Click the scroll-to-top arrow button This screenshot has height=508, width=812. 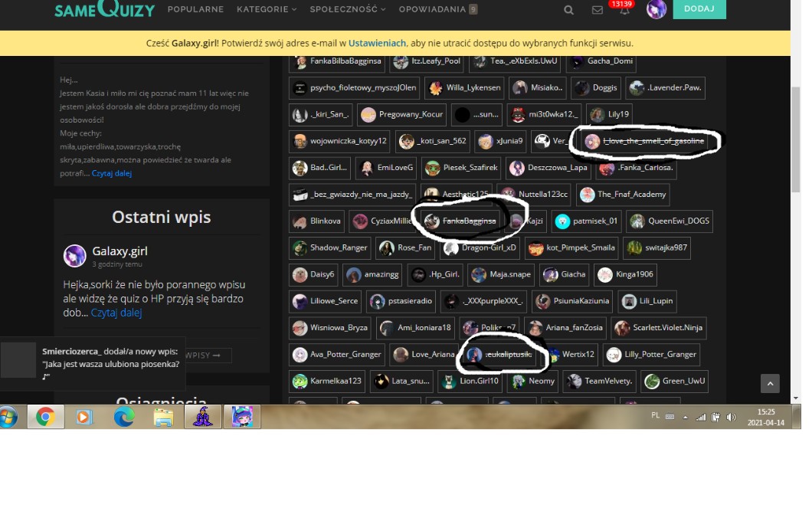[770, 384]
